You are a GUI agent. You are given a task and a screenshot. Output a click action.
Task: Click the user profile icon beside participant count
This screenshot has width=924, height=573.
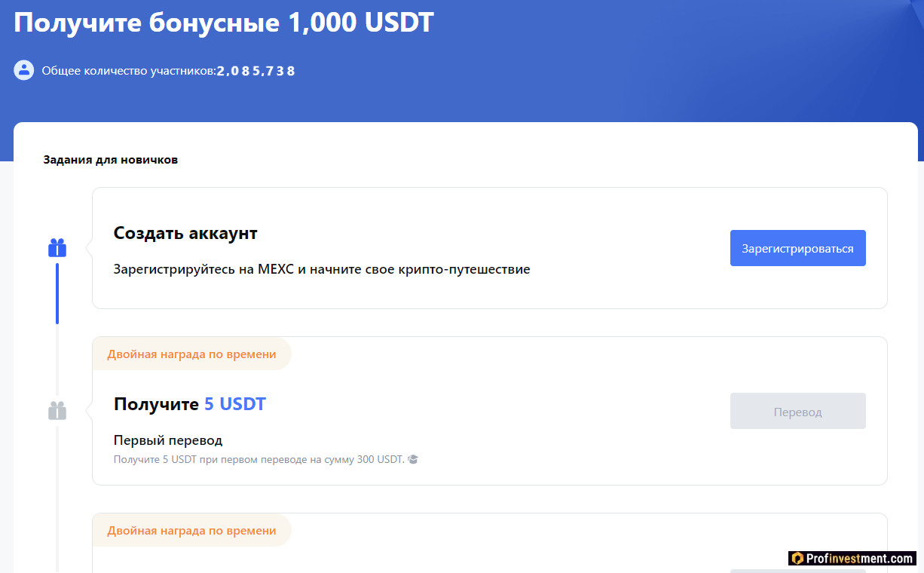pyautogui.click(x=23, y=70)
